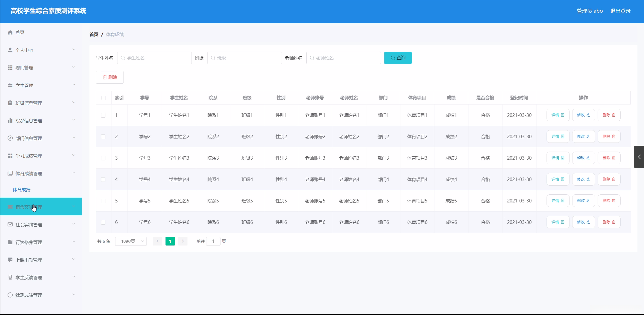The height and width of the screenshot is (315, 644).
Task: Click the briefcase icon beside 学生管理
Action: pyautogui.click(x=10, y=85)
